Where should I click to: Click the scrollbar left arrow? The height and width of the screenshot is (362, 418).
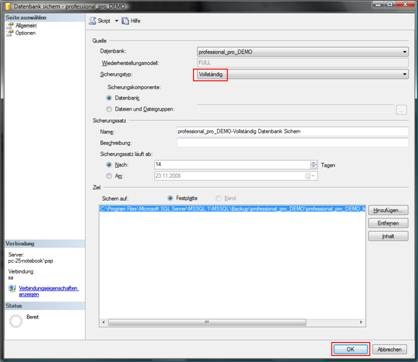(x=103, y=322)
